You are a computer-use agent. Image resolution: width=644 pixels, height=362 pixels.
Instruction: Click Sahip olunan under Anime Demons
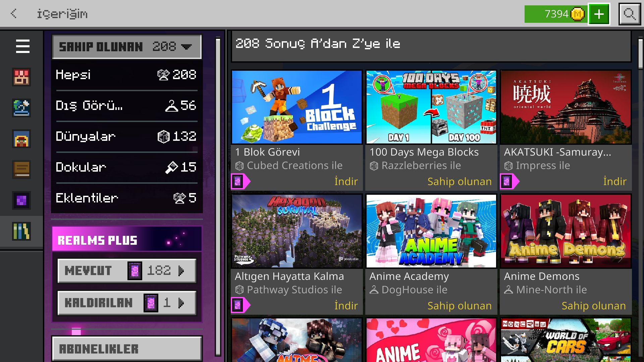tap(594, 306)
